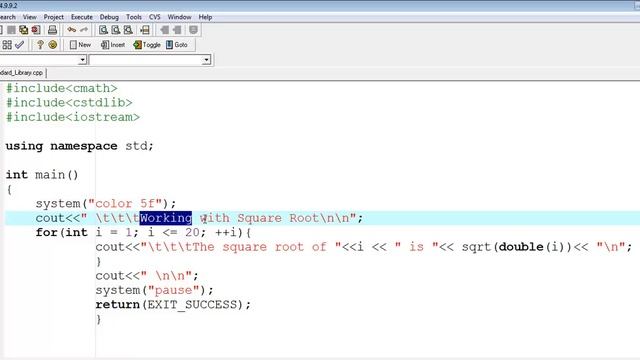The width and height of the screenshot is (640, 360).
Task: Click the yellow Save All toolbar icon
Action: (x=24, y=30)
